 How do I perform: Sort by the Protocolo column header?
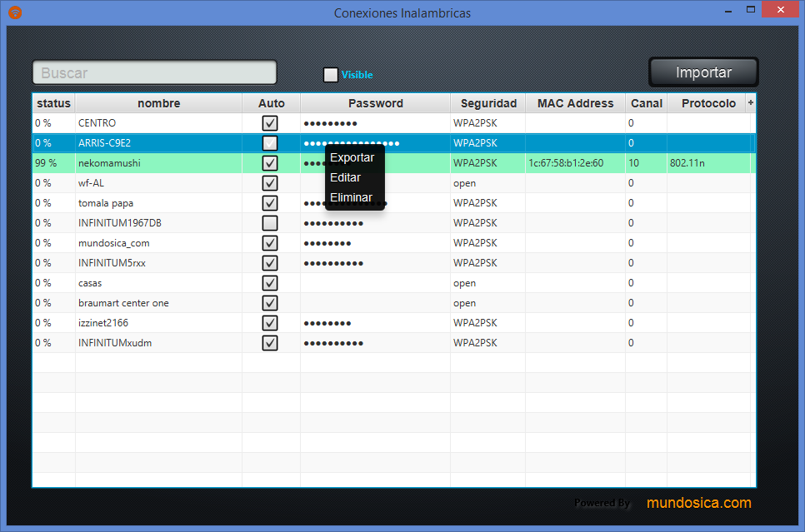point(708,103)
